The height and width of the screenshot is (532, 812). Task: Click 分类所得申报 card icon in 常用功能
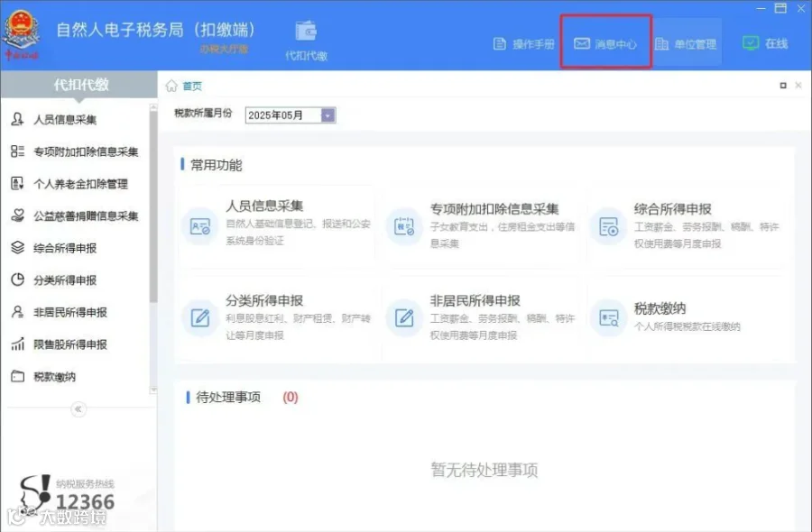(200, 317)
